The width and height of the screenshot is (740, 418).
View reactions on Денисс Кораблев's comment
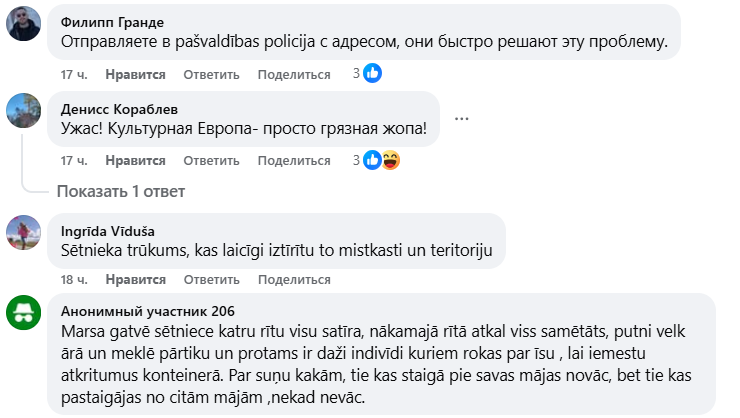pos(380,160)
